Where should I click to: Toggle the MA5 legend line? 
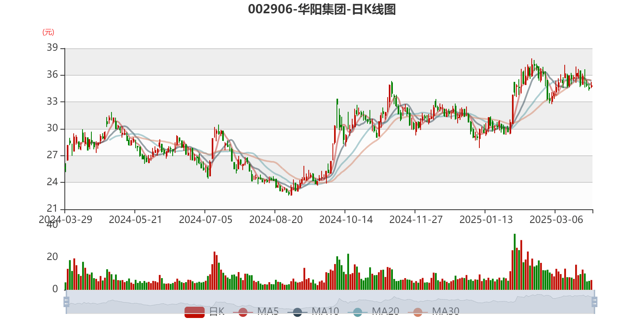coord(256,312)
